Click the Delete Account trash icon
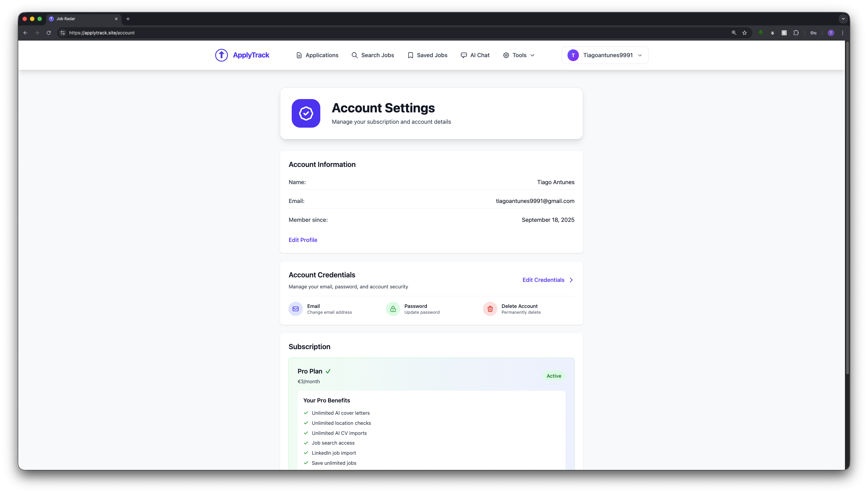 point(490,309)
